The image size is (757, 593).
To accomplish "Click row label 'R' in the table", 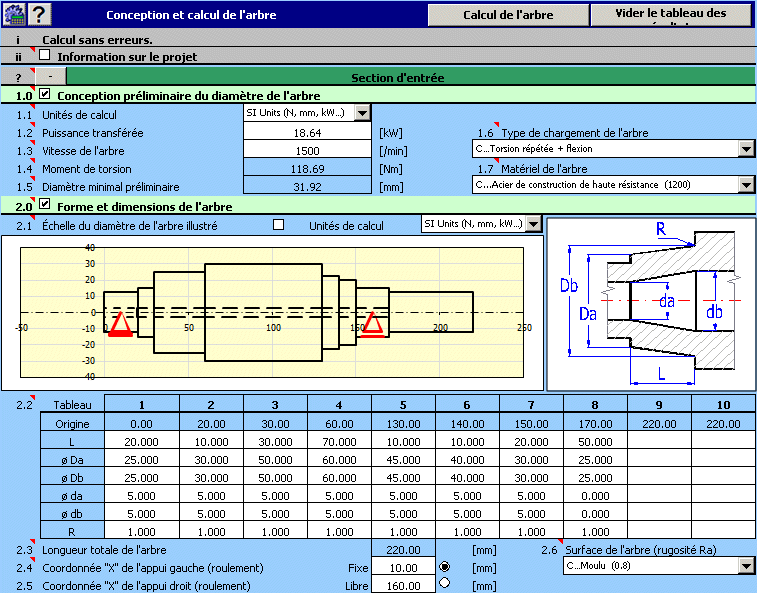I will 72,532.
